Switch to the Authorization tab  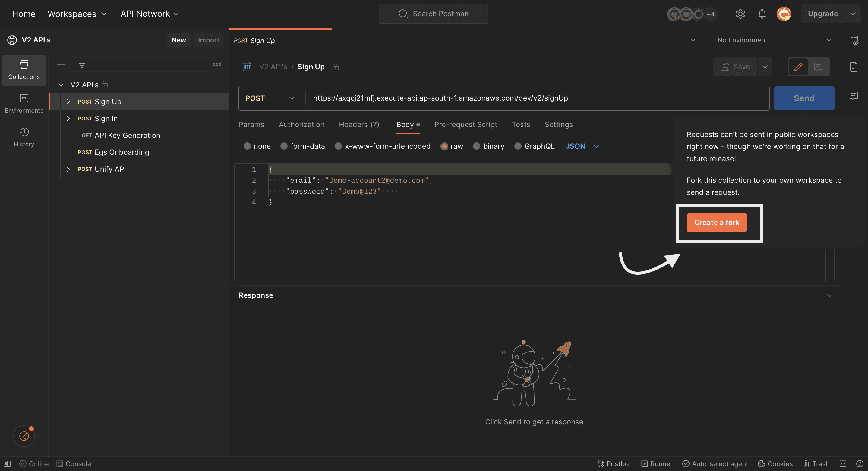pyautogui.click(x=301, y=124)
